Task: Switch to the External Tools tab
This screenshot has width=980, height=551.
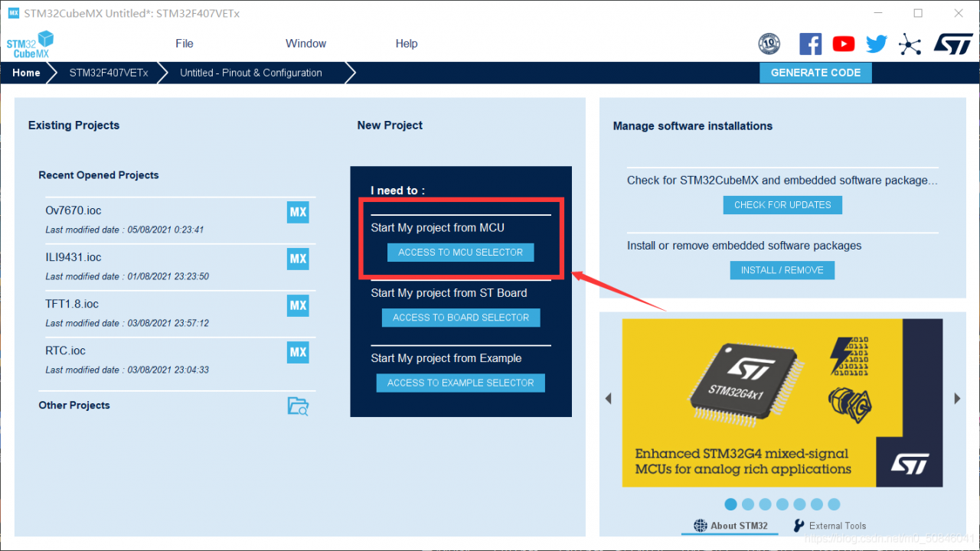Action: (x=830, y=526)
